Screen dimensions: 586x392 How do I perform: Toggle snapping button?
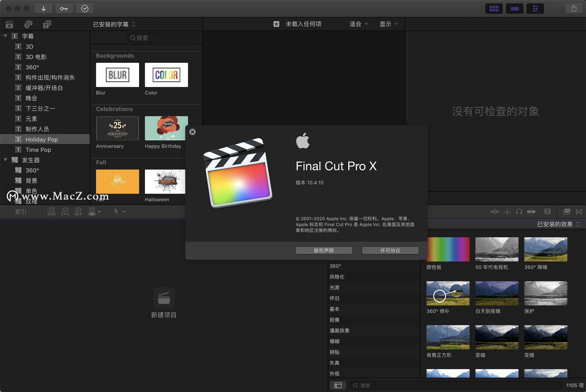point(531,212)
